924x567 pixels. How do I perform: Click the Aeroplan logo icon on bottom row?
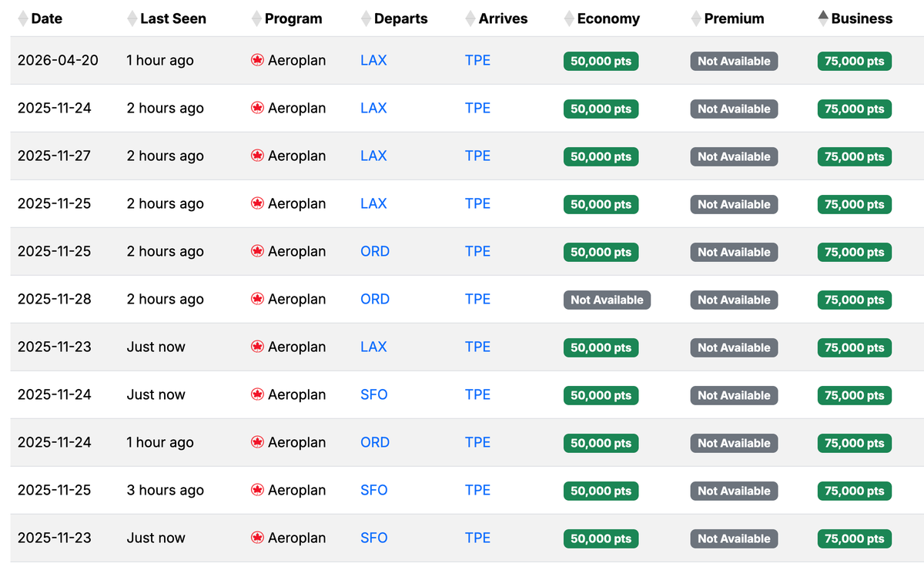(x=257, y=538)
